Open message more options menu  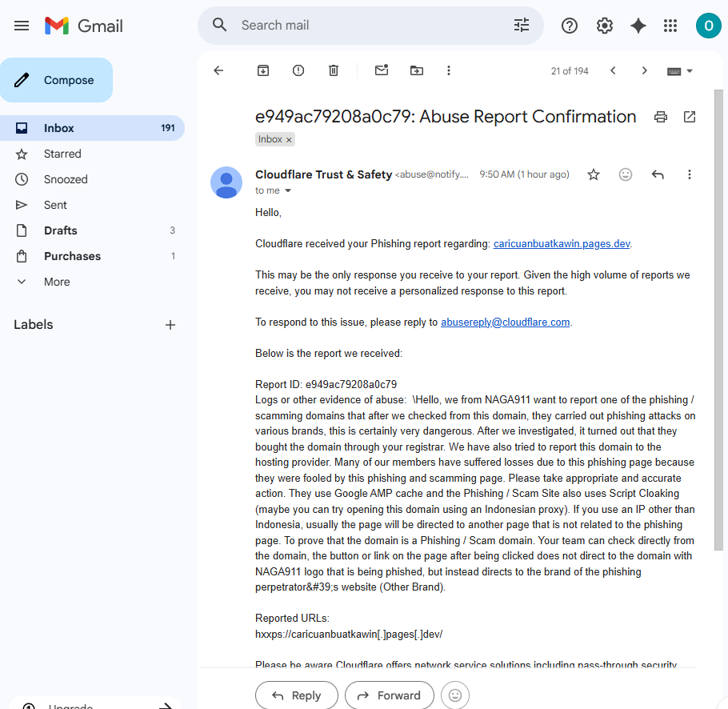click(690, 174)
